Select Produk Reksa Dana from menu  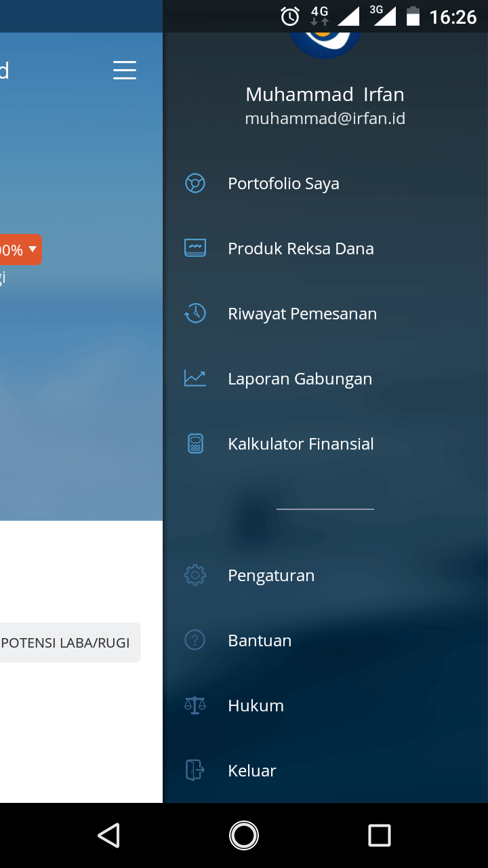pyautogui.click(x=300, y=249)
